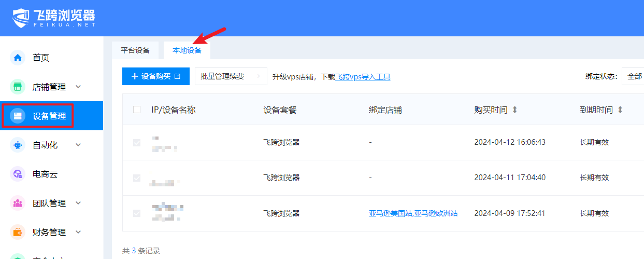Expand the 店铺管理 submenu chevron

78,87
